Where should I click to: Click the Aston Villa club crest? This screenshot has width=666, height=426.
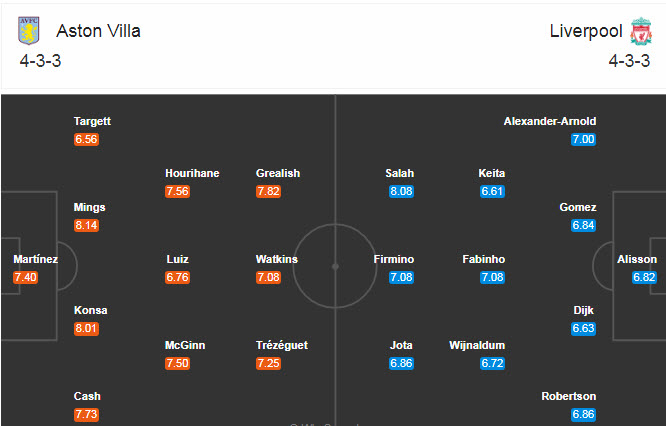point(29,32)
